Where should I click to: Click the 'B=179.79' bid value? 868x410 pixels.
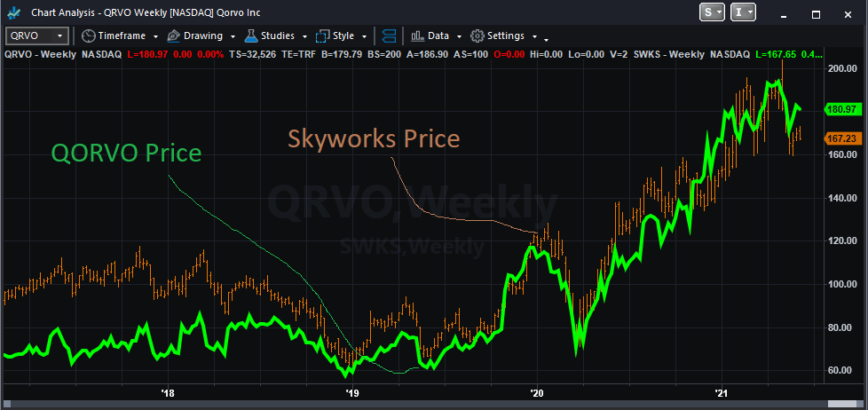[342, 54]
